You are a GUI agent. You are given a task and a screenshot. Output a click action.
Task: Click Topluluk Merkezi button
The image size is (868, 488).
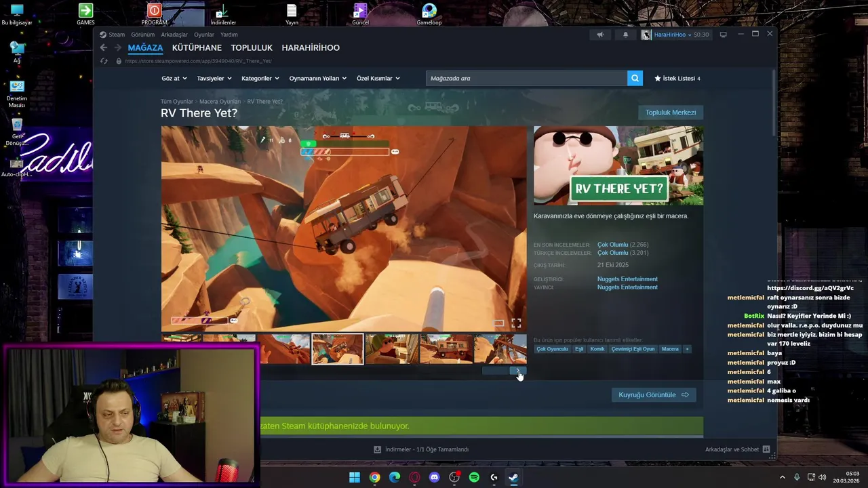click(x=671, y=113)
